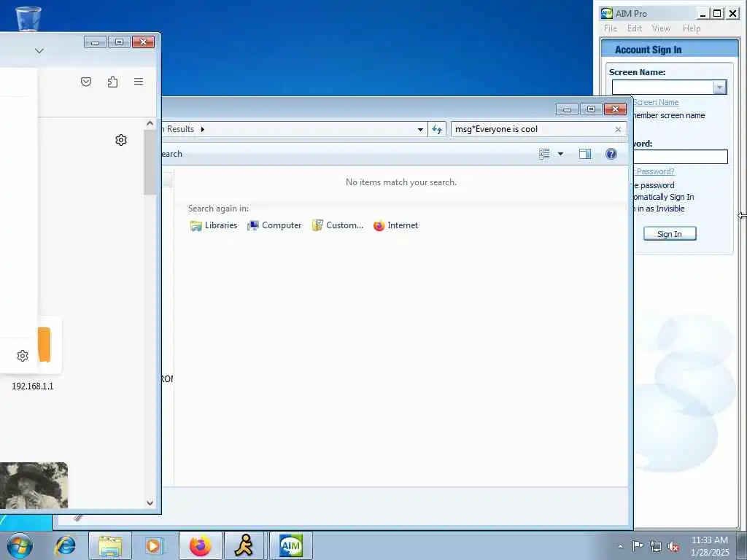
Task: Open the view options dropdown arrow
Action: 560,154
